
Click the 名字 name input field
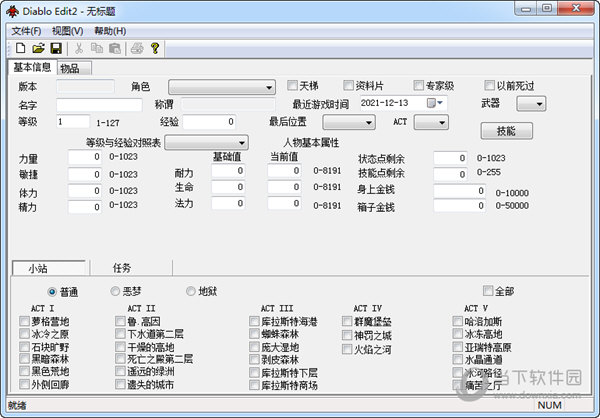point(85,105)
